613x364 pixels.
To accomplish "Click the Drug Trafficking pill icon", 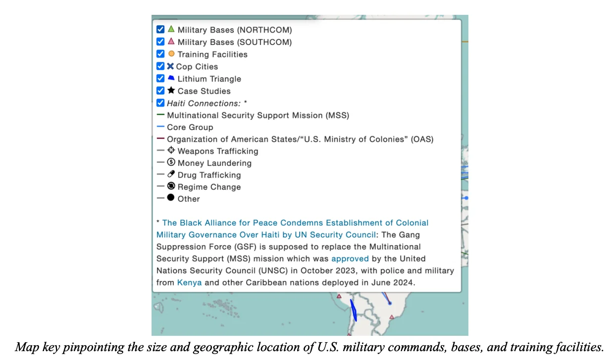I will [x=171, y=174].
